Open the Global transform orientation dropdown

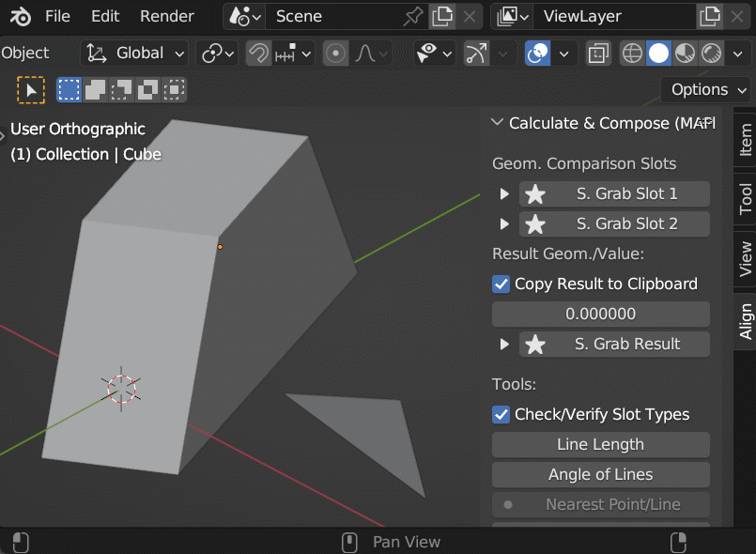pos(133,53)
